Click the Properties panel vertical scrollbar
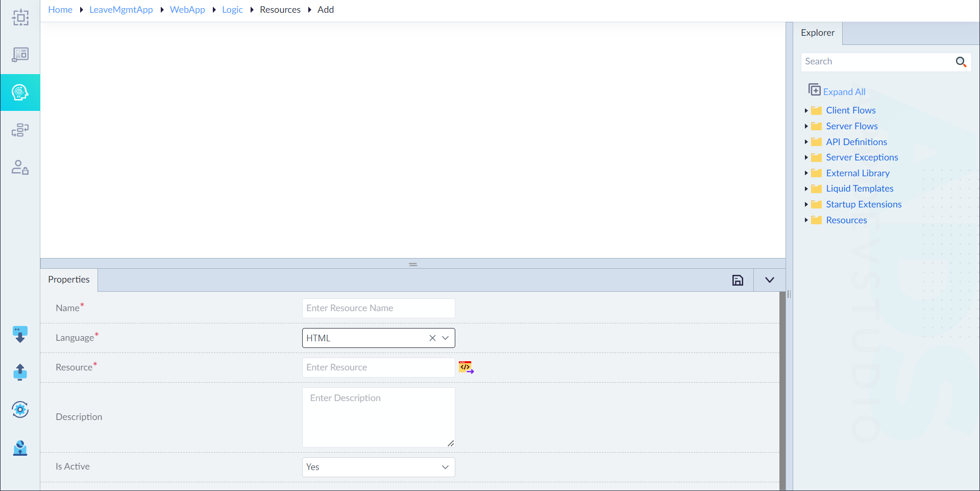The width and height of the screenshot is (980, 491). (782, 391)
